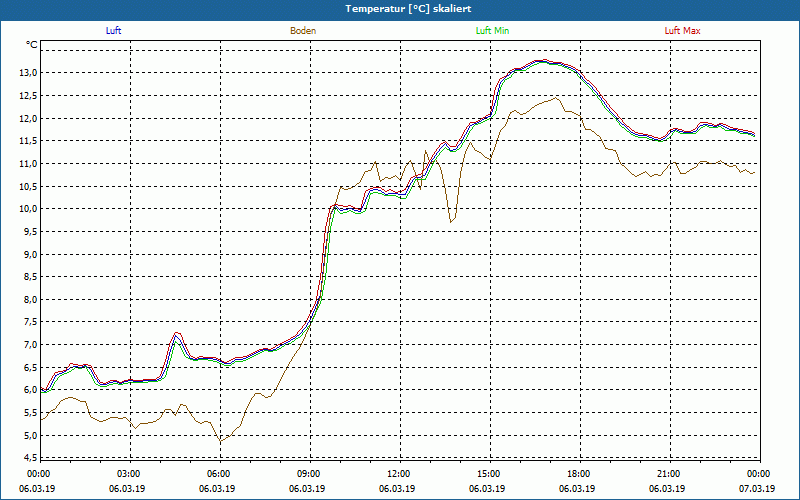Click the 8,0 y-axis value
This screenshot has width=800, height=500.
[x=30, y=299]
